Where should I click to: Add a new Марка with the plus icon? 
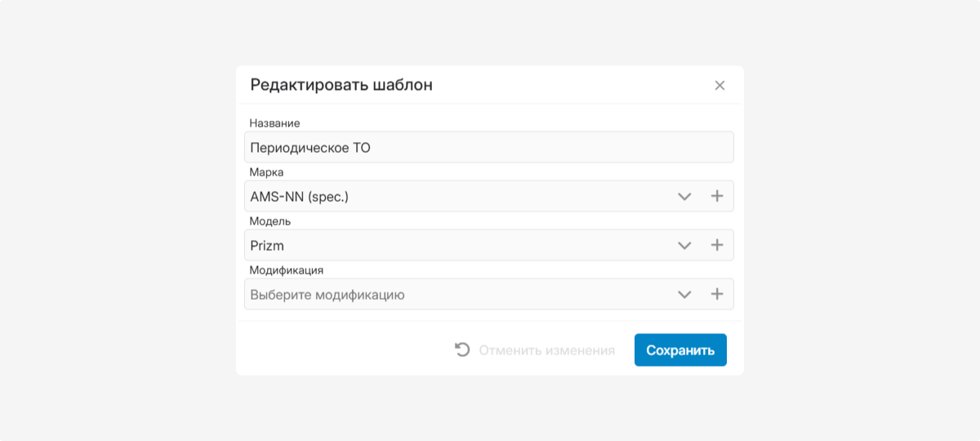(x=717, y=197)
